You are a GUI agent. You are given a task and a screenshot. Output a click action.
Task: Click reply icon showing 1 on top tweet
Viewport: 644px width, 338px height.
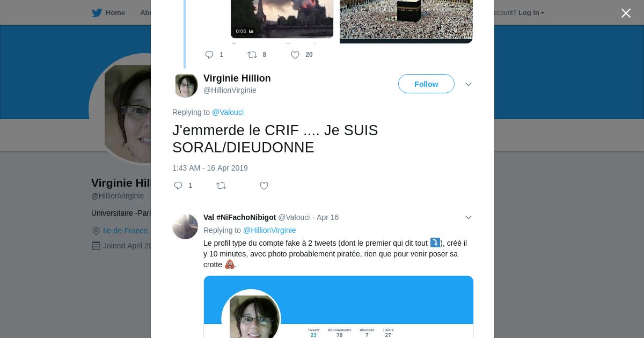[x=209, y=55]
